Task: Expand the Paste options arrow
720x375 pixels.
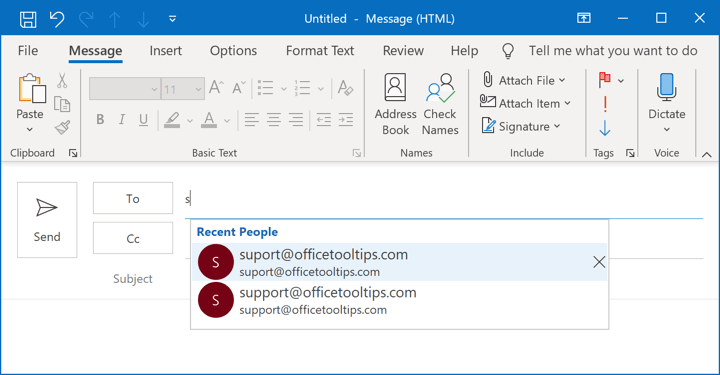Action: click(x=30, y=129)
